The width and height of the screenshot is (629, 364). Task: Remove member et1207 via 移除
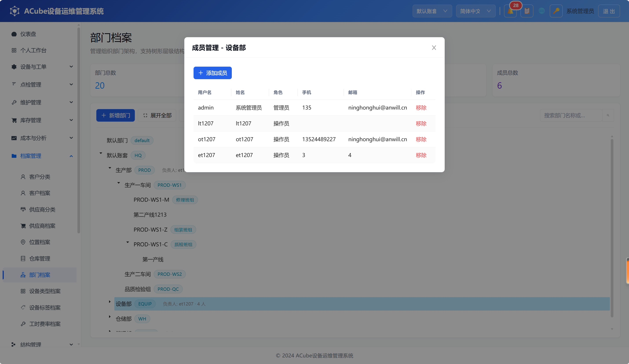[421, 155]
